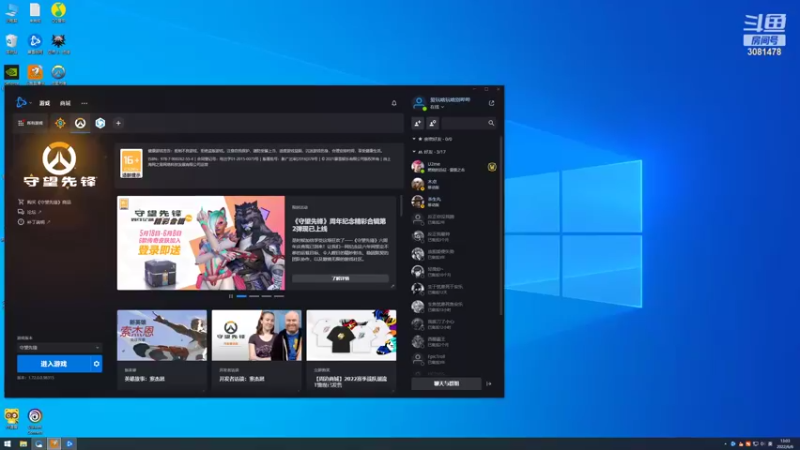This screenshot has height=450, width=800.
Task: Open the Windows Start menu
Action: [x=7, y=444]
